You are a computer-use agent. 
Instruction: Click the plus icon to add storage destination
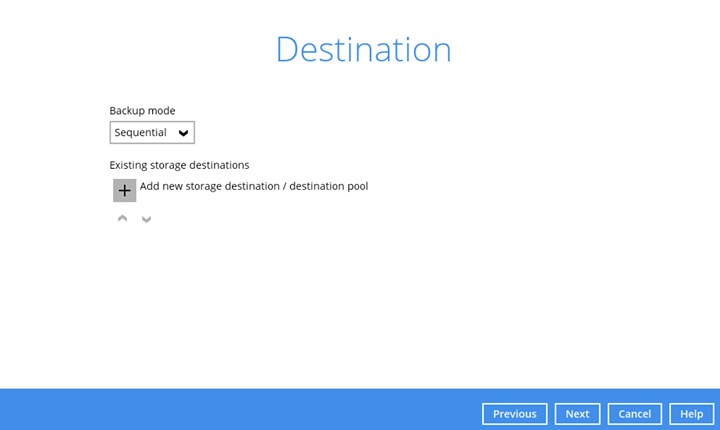[124, 190]
